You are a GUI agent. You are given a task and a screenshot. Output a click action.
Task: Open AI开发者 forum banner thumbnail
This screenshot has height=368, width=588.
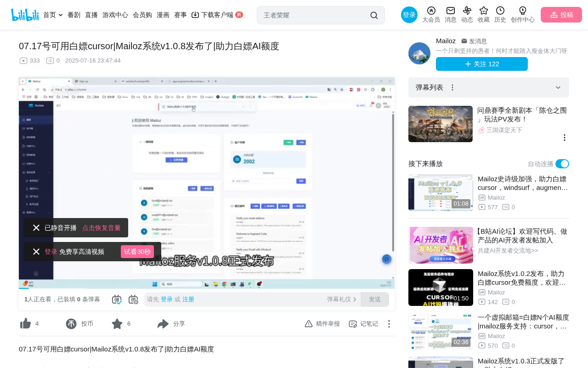441,245
